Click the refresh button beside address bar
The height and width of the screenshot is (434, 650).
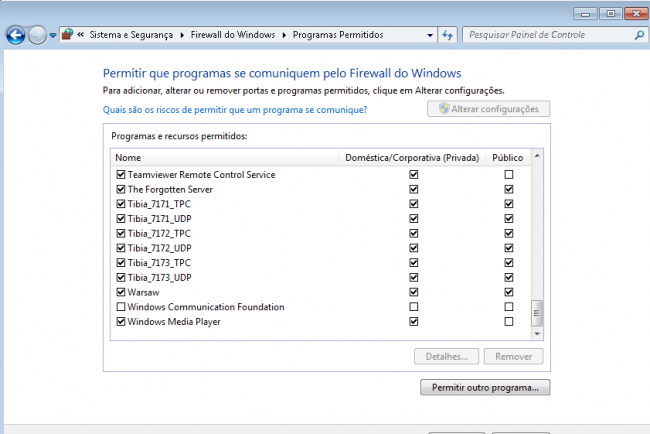tap(447, 35)
